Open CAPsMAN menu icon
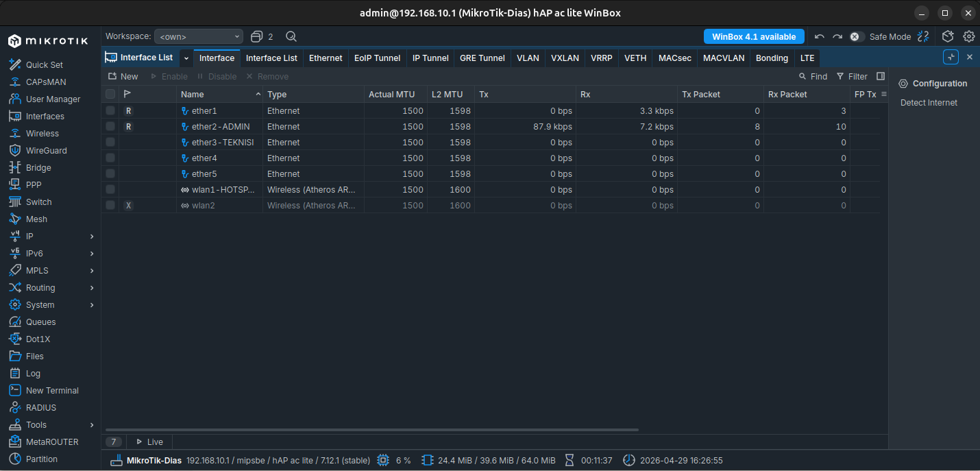Screen dimensions: 980x471 pyautogui.click(x=15, y=82)
